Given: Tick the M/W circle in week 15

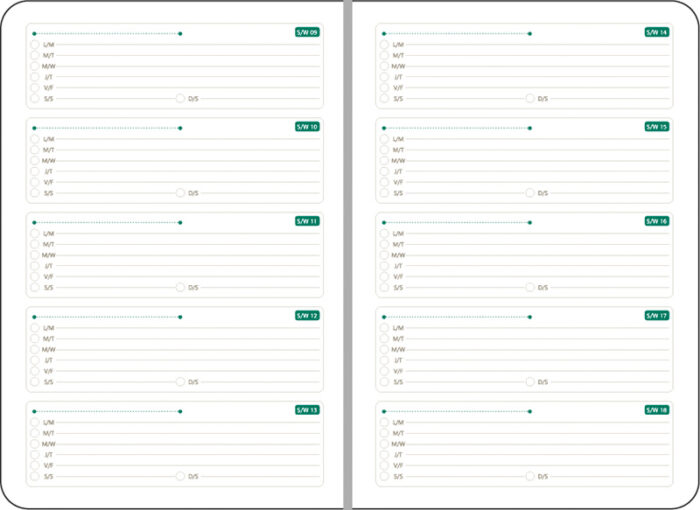Looking at the screenshot, I should (x=384, y=160).
